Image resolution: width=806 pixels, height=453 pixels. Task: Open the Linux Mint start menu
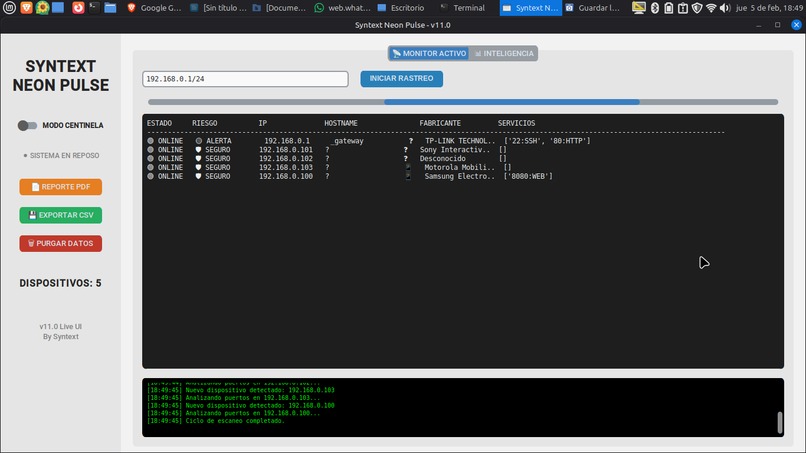pyautogui.click(x=9, y=8)
